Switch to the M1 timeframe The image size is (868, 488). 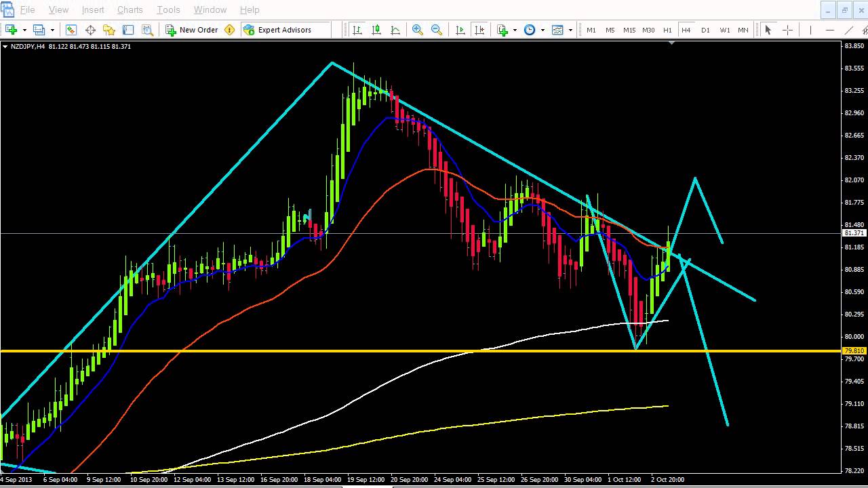(591, 30)
